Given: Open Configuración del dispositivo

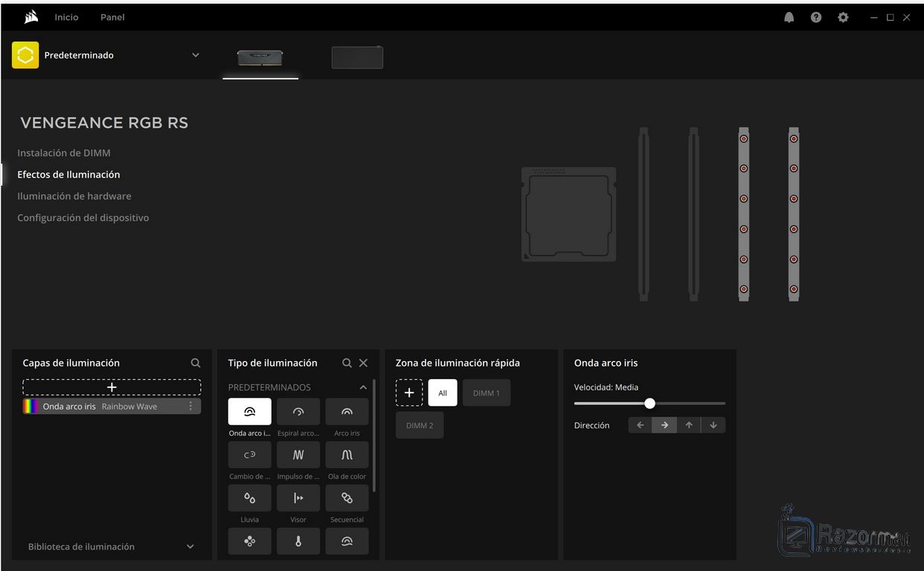Looking at the screenshot, I should click(x=83, y=218).
